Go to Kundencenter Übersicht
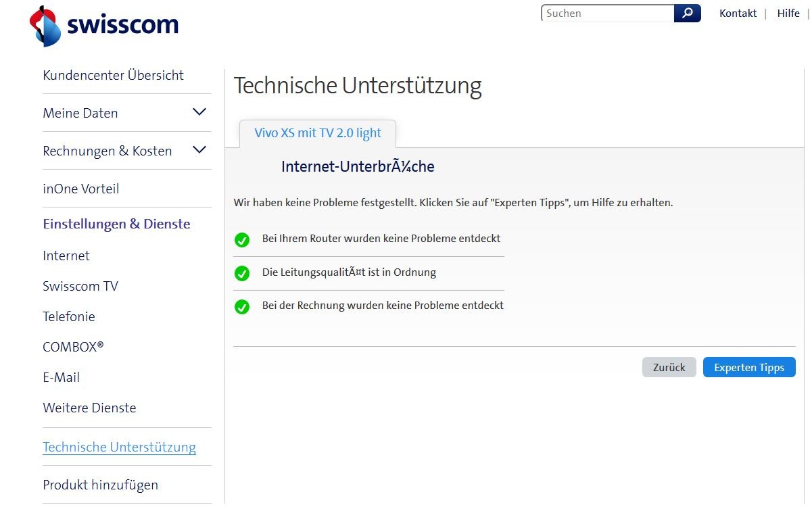The image size is (812, 507). pyautogui.click(x=113, y=75)
